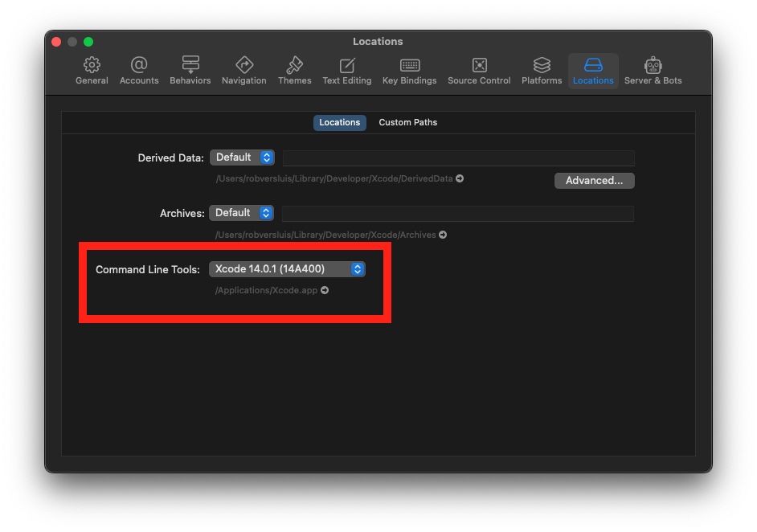Reveal DerivedData folder via arrow icon
The width and height of the screenshot is (757, 532).
click(x=460, y=179)
